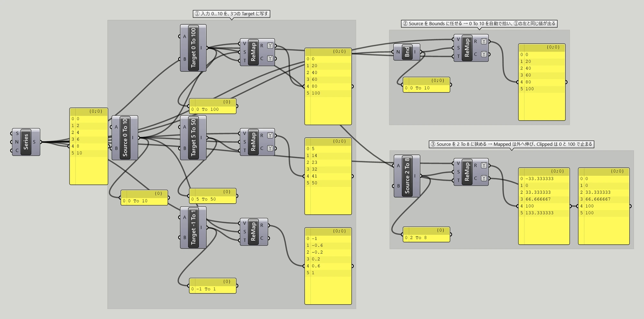This screenshot has width=644, height=319.
Task: Click the I output grip of Bnd
Action: 421,52
